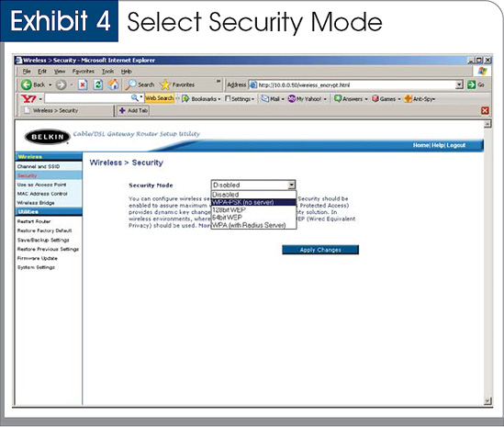The image size is (504, 427).
Task: Open Yahoo Mail envelope icon
Action: [x=265, y=98]
